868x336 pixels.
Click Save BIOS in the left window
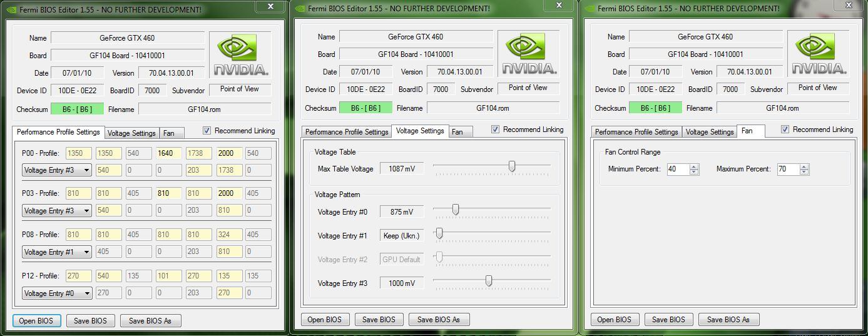tap(91, 321)
